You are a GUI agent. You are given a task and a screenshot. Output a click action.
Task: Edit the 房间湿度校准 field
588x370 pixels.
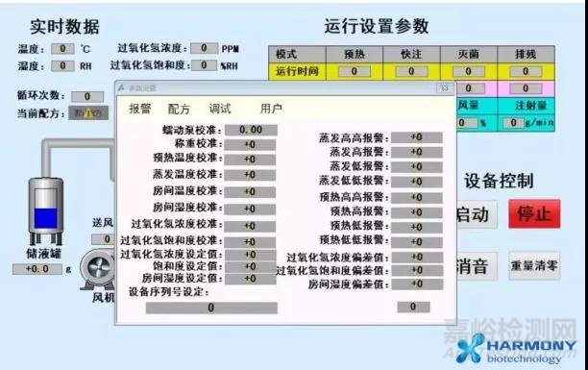point(250,209)
